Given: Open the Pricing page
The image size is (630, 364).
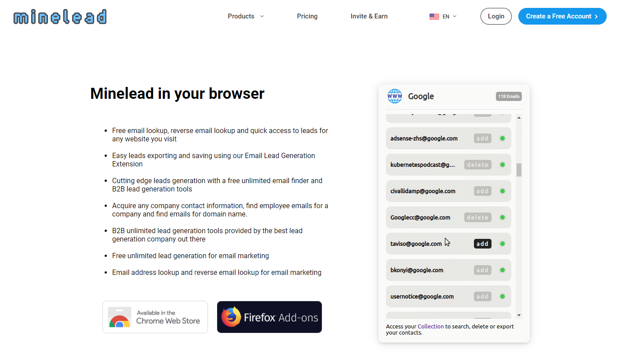Looking at the screenshot, I should pos(307,16).
